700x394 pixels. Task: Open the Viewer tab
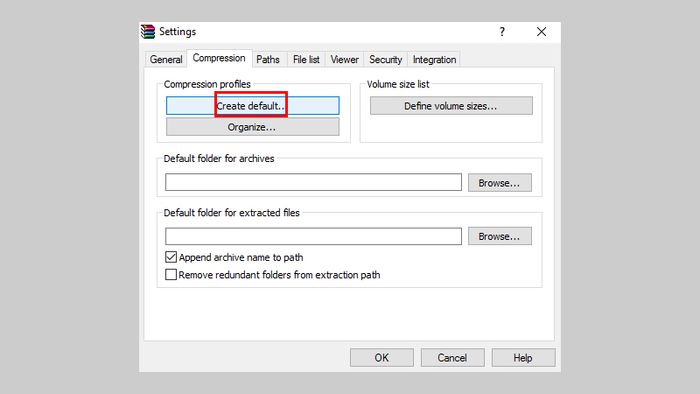pos(344,59)
